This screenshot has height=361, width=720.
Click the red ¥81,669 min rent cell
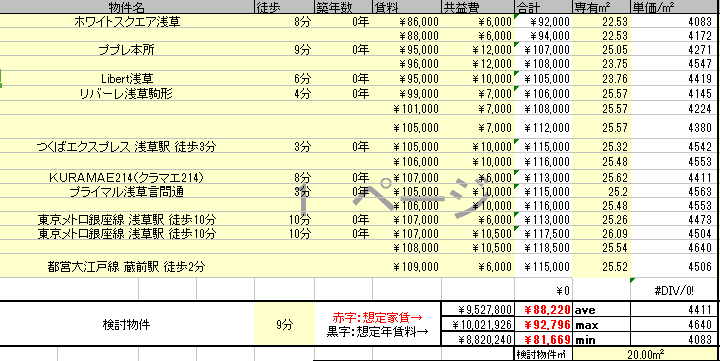coord(543,340)
